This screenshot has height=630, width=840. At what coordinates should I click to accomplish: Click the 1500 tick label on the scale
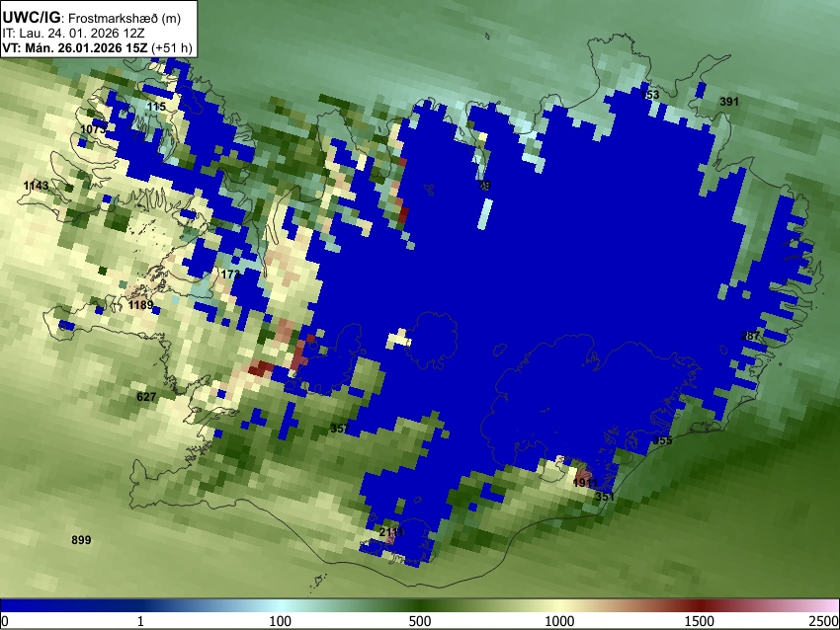(x=699, y=621)
